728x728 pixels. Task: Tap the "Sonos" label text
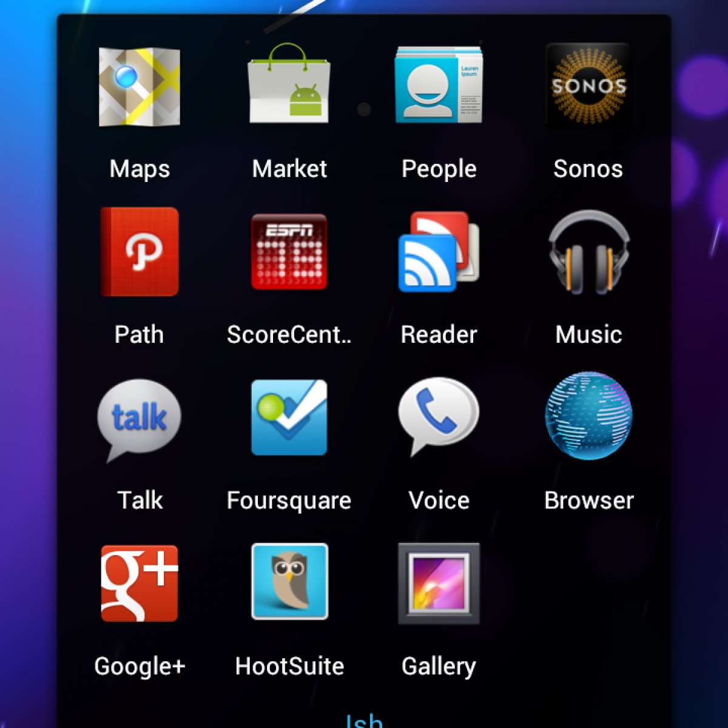[x=588, y=169]
